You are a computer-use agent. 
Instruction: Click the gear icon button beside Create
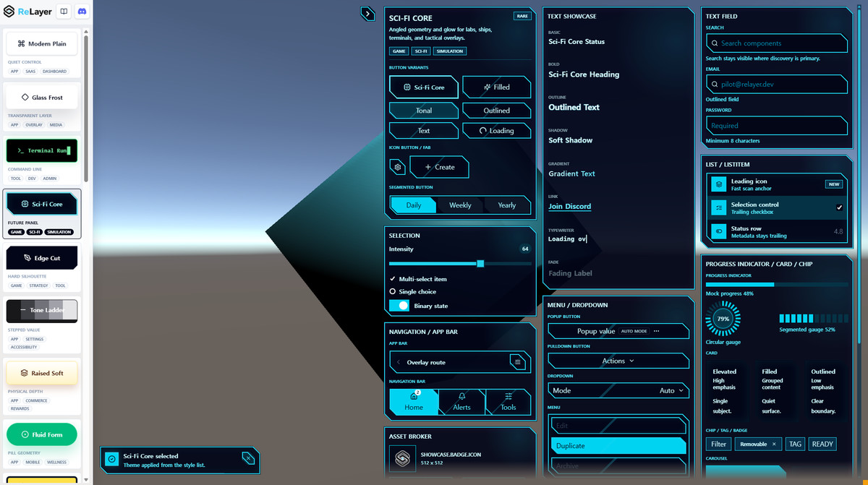coord(397,167)
